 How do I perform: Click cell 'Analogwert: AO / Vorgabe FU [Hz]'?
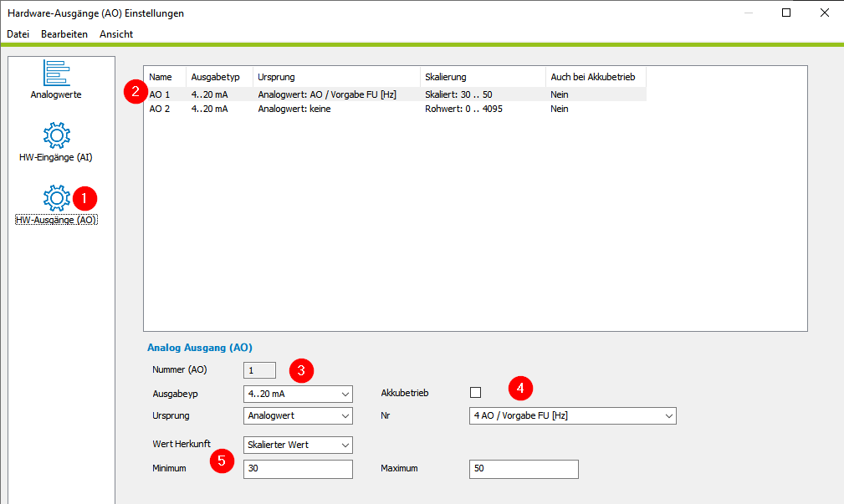click(327, 94)
